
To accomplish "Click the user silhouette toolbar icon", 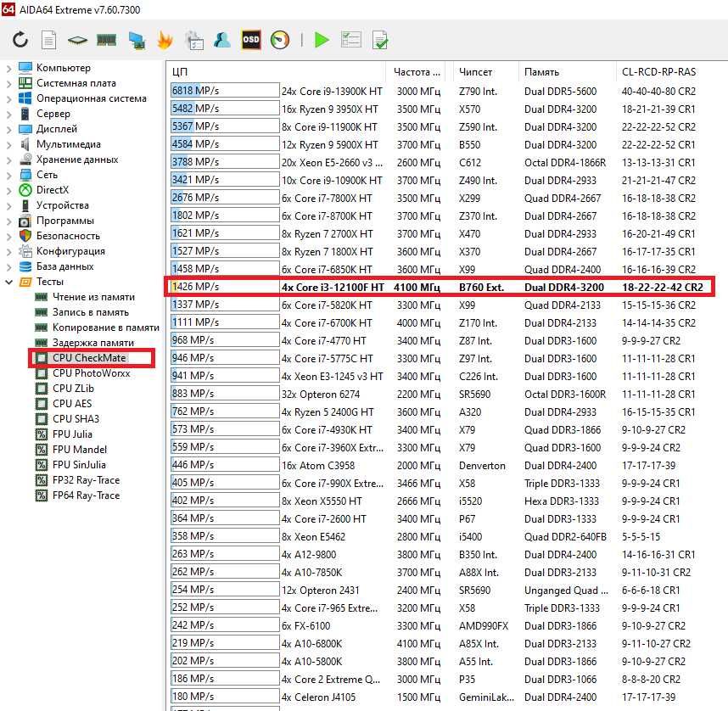I will tap(222, 40).
